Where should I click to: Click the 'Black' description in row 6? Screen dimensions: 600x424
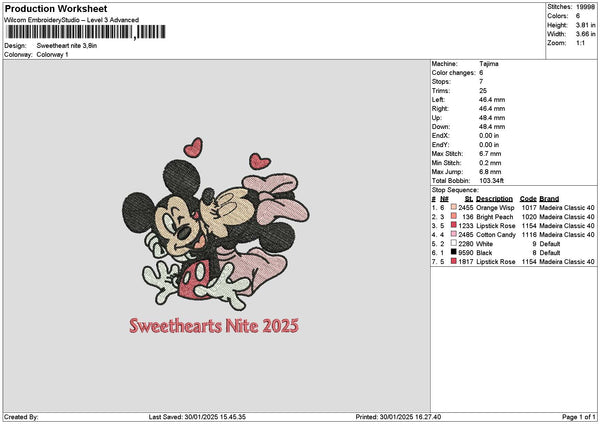coord(484,253)
